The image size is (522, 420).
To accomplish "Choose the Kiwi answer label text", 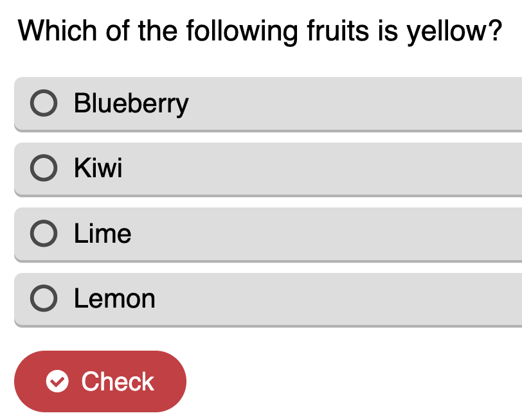I will (98, 168).
